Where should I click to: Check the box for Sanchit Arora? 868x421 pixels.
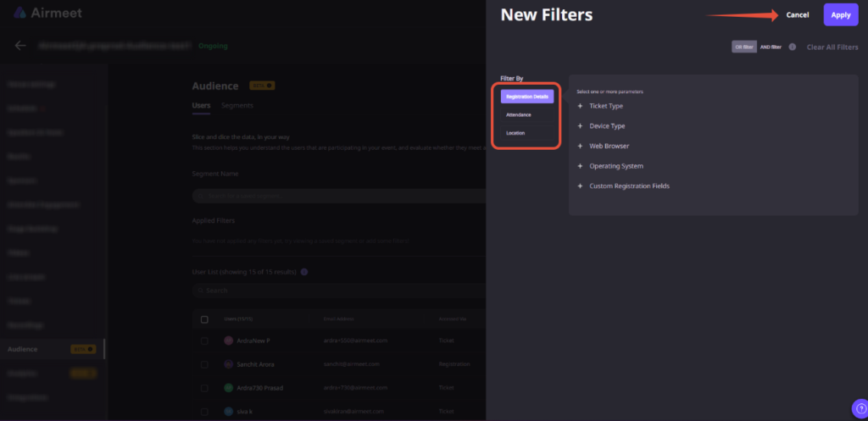pos(204,364)
